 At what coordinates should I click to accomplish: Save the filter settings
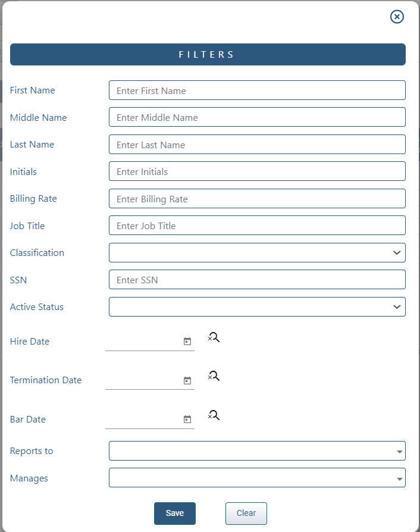pos(175,514)
